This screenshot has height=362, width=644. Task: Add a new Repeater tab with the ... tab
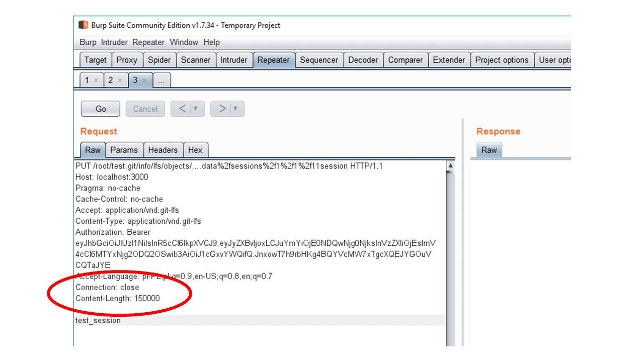tap(162, 80)
